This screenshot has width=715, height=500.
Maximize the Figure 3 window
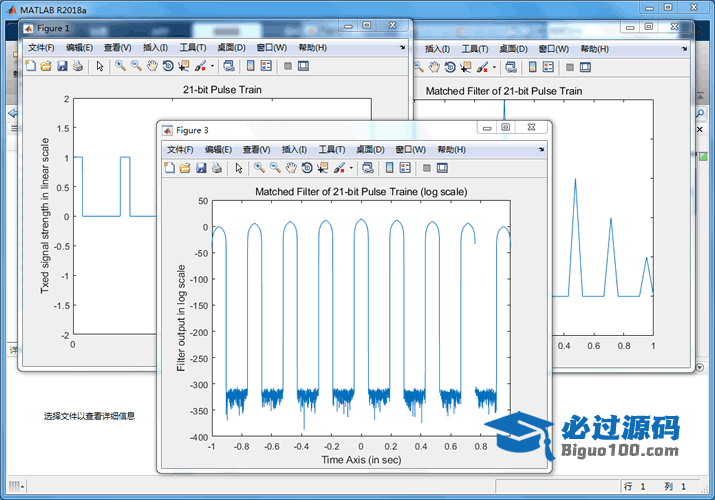pos(506,127)
